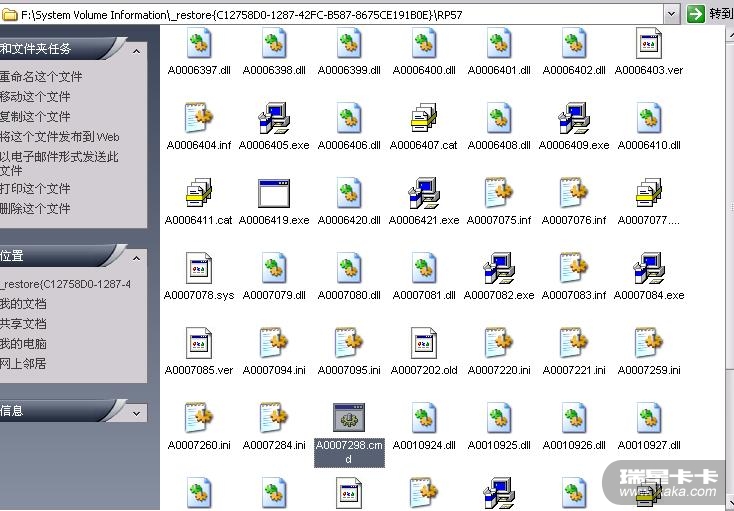Open 我的文档 in places panel
734x511 pixels.
tap(23, 304)
